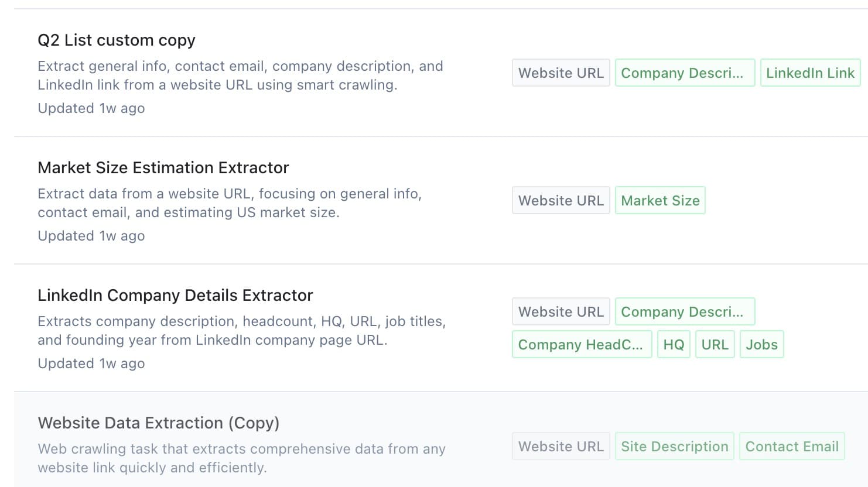868x487 pixels.
Task: Select Website Data Extraction (Copy) row
Action: coord(158,423)
